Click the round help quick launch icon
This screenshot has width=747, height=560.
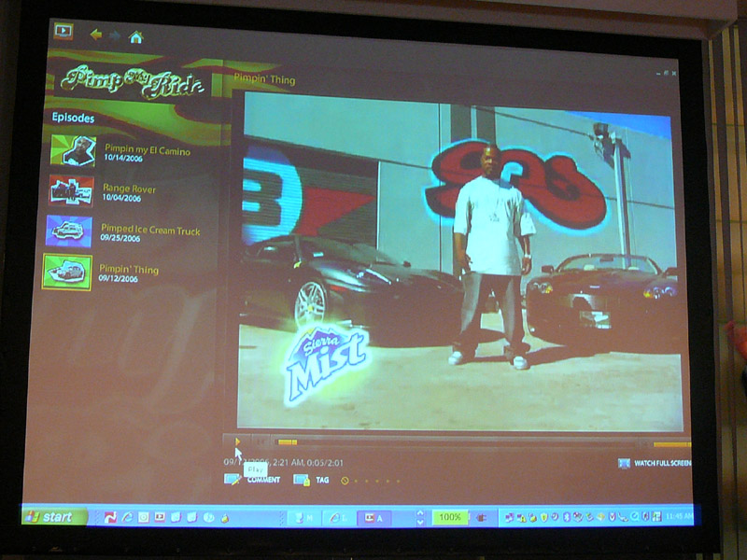(208, 518)
